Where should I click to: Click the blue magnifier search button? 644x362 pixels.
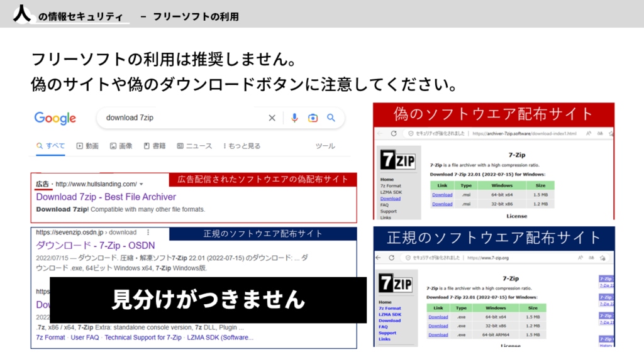331,118
